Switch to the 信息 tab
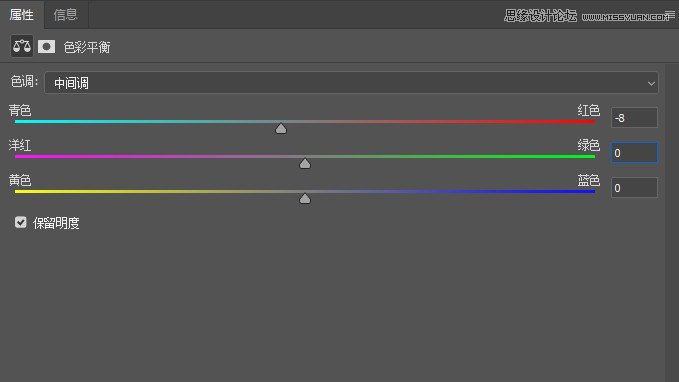Viewport: 679px width, 382px height. point(65,15)
